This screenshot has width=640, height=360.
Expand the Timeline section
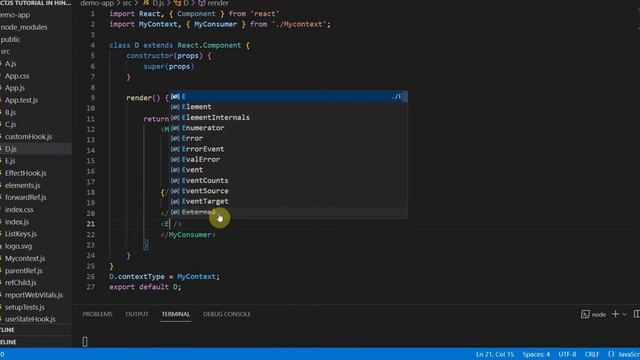click(8, 342)
